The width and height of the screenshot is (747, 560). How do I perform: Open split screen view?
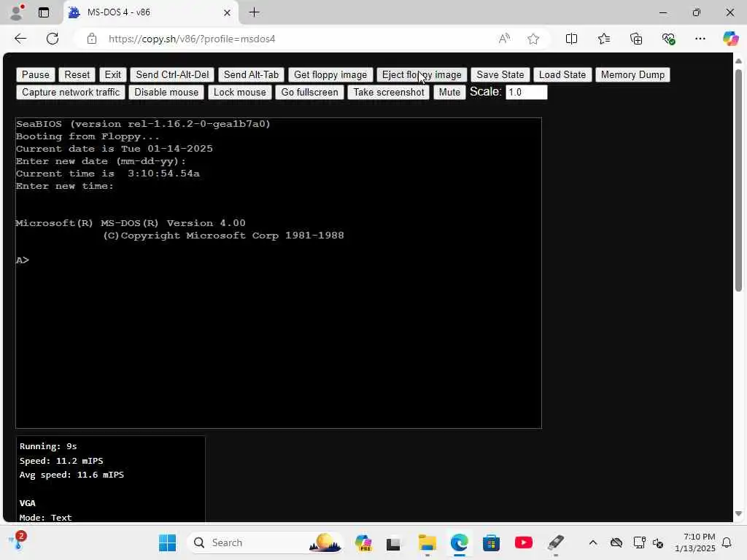571,39
